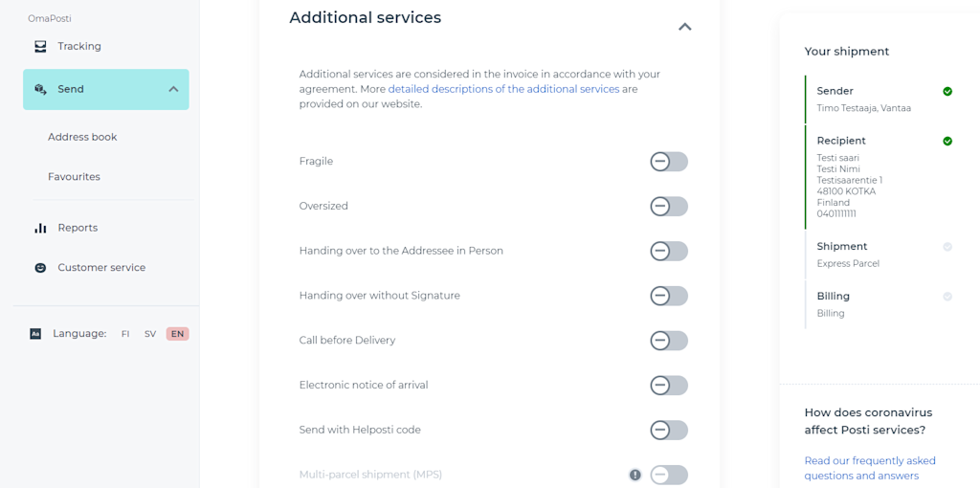The height and width of the screenshot is (488, 980).
Task: Toggle Call before Delivery on
Action: coord(669,341)
